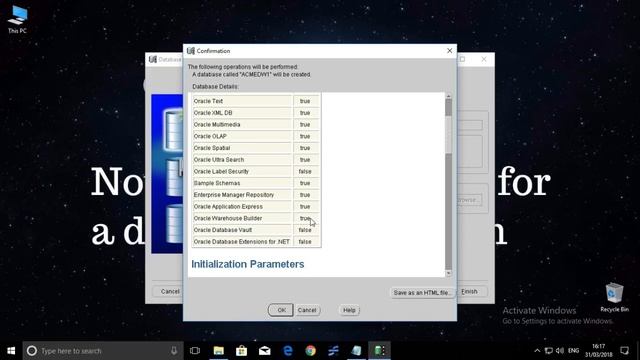Click the microphone icon in search box

(x=174, y=351)
